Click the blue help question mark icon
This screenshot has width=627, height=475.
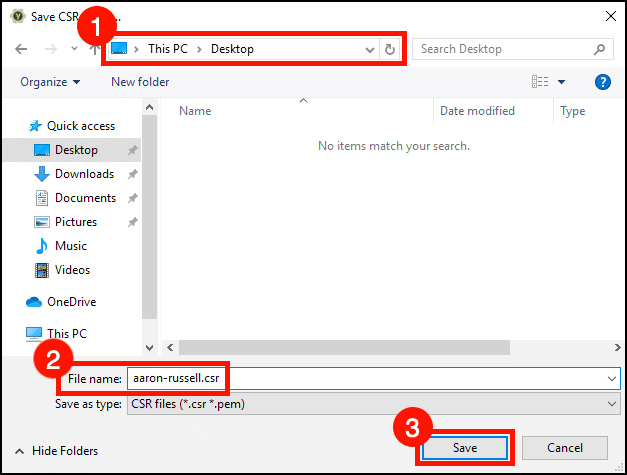pyautogui.click(x=602, y=82)
